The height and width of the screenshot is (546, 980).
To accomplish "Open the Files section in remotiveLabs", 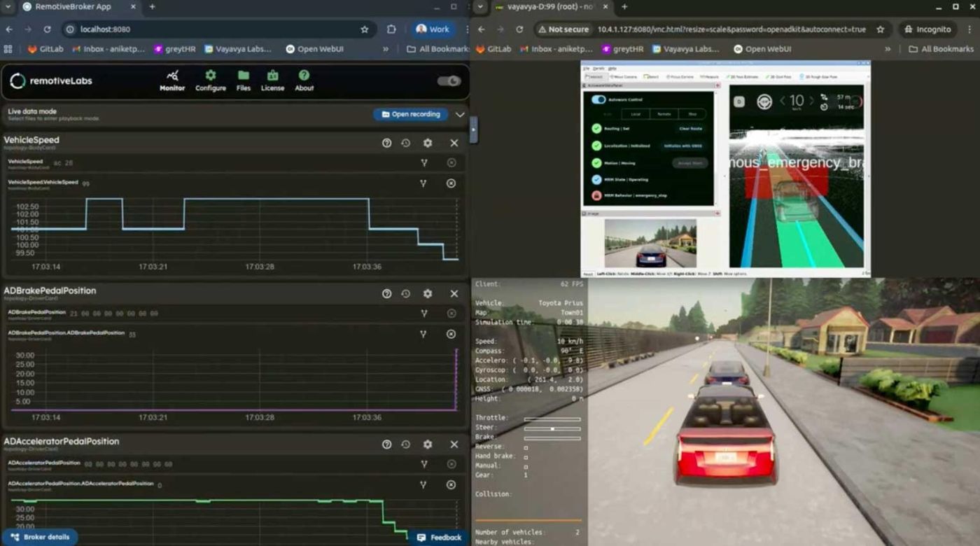I will tap(243, 80).
